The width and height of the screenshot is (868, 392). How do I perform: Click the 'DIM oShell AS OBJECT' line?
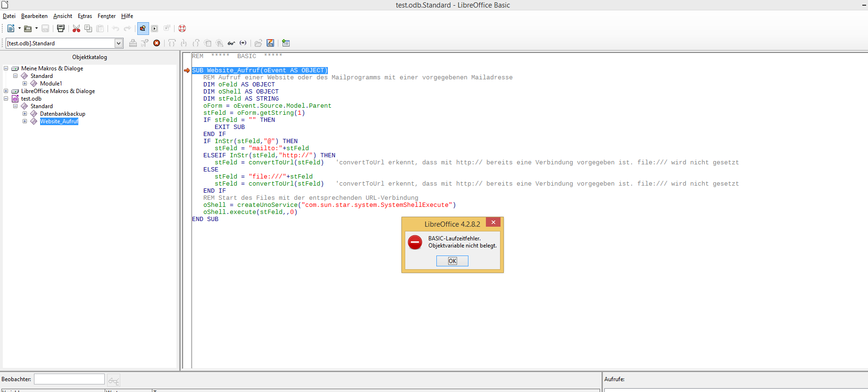[x=241, y=92]
